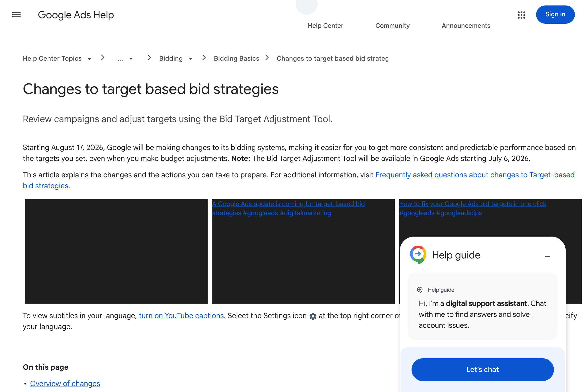Click the Help guide logo icon
The width and height of the screenshot is (584, 392).
418,255
